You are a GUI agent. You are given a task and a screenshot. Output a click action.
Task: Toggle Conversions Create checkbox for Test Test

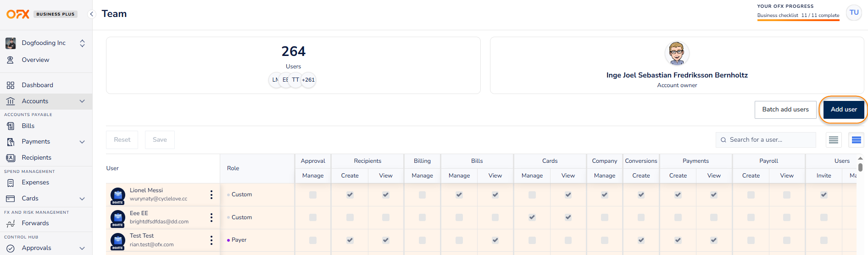click(x=641, y=240)
